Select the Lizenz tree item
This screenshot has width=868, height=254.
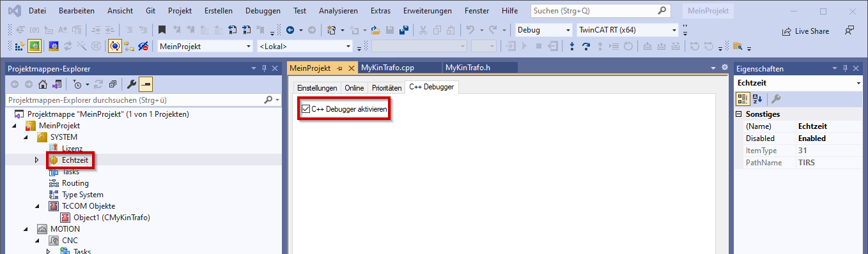[72, 148]
